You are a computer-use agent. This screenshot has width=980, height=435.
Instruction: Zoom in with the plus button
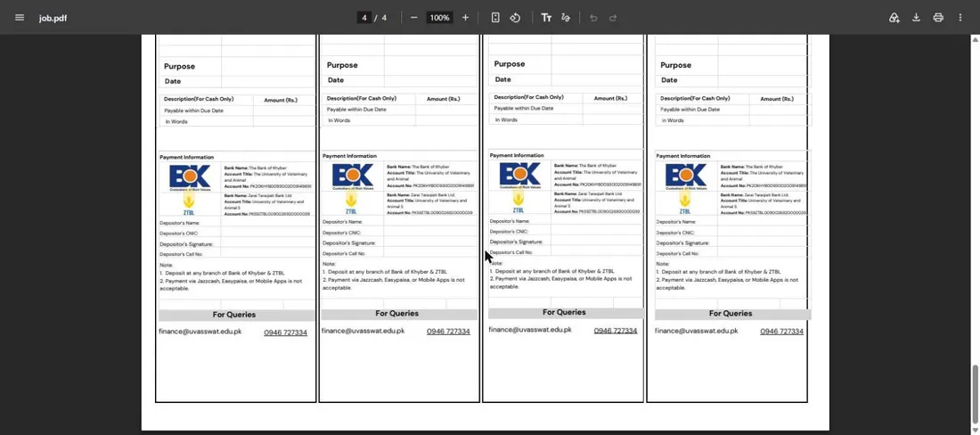click(465, 18)
